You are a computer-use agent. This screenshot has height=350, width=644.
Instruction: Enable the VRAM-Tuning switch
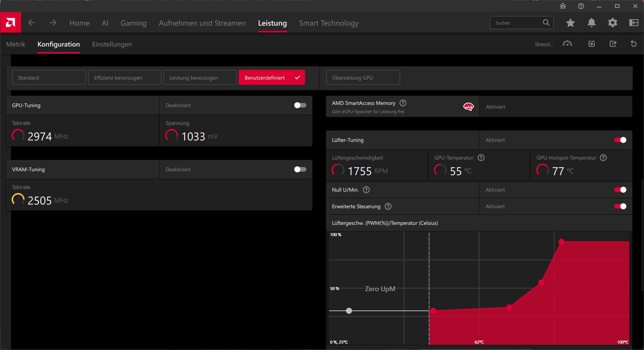coord(300,169)
